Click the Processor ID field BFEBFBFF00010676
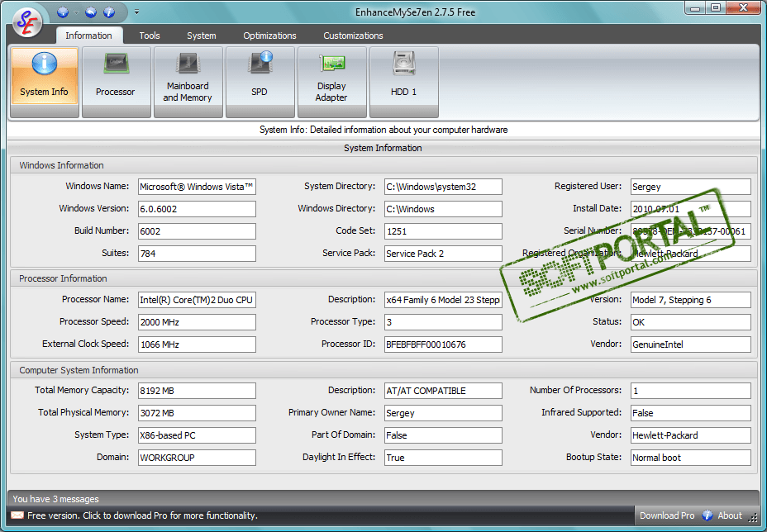 443,344
